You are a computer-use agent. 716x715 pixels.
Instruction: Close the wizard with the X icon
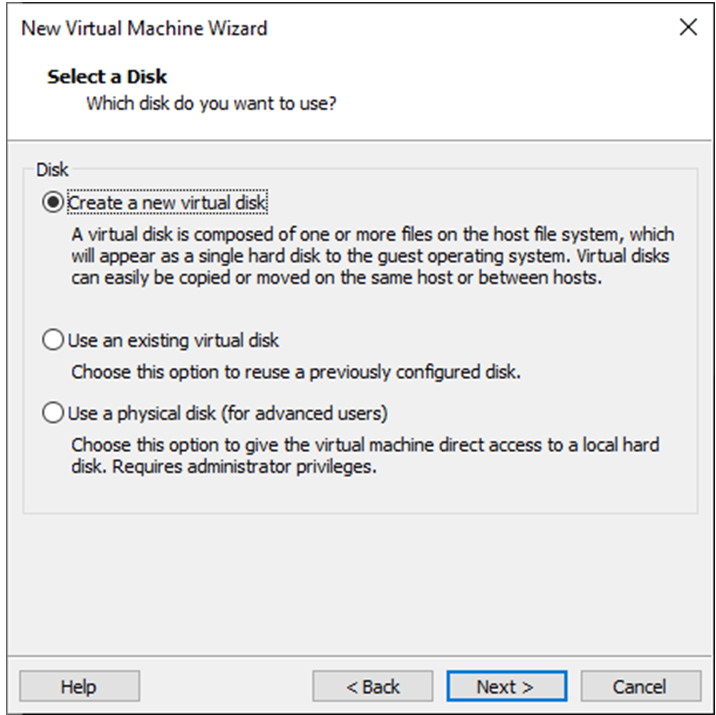tap(688, 28)
